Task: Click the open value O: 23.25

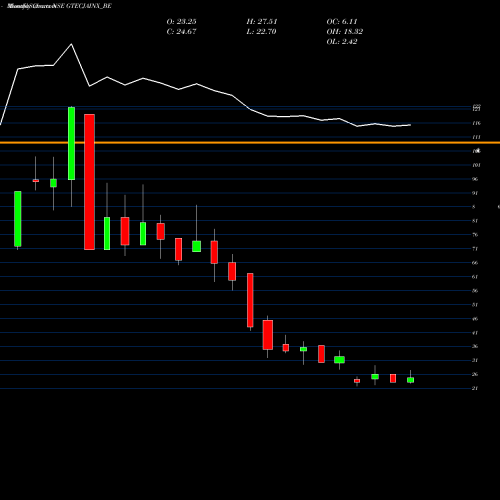Action: click(x=181, y=21)
